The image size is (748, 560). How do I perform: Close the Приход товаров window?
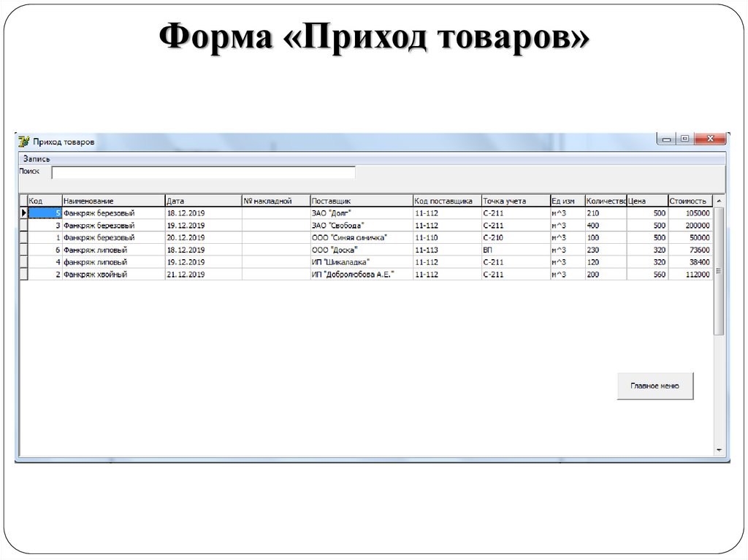[710, 139]
